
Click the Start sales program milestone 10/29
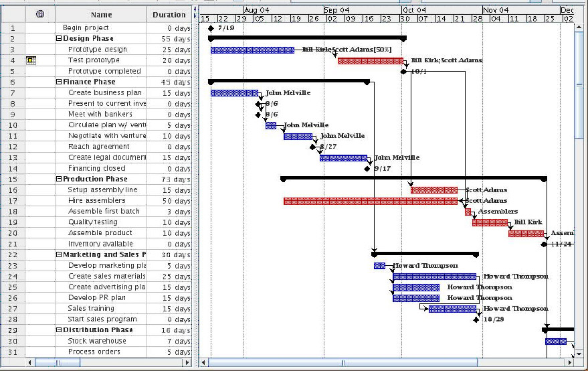point(476,320)
